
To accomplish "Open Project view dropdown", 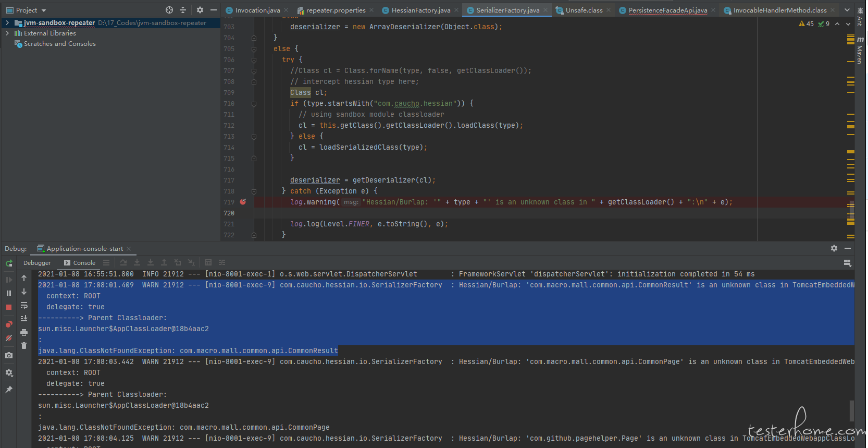I will [x=27, y=10].
